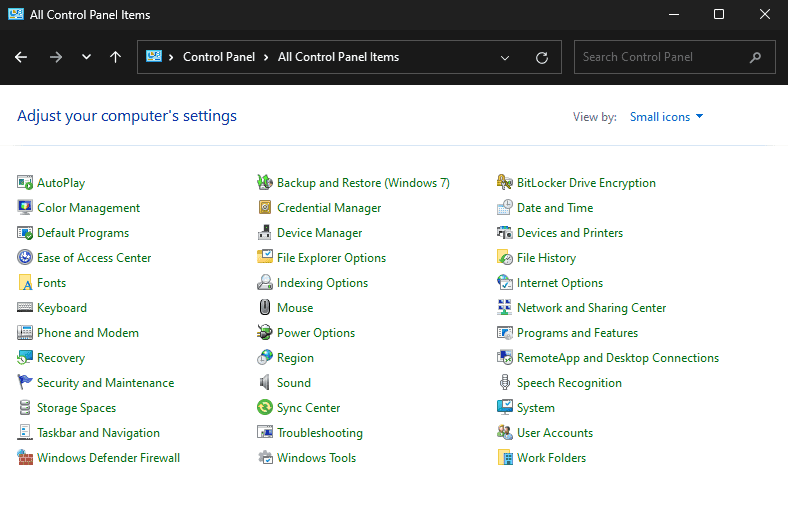Click the All Control Panel Items breadcrumb
This screenshot has height=523, width=788.
pos(338,58)
